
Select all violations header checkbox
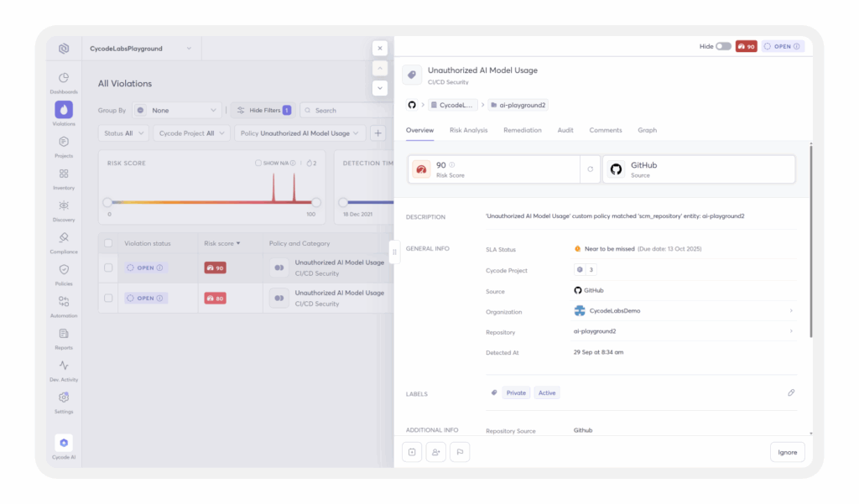click(x=107, y=243)
